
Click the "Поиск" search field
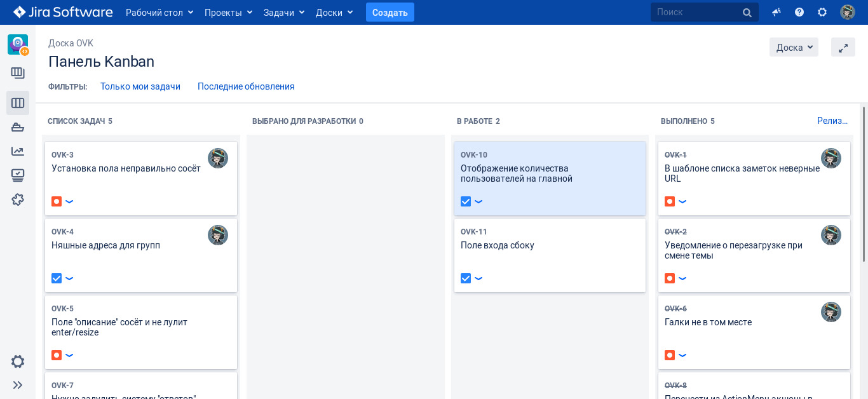(x=697, y=12)
